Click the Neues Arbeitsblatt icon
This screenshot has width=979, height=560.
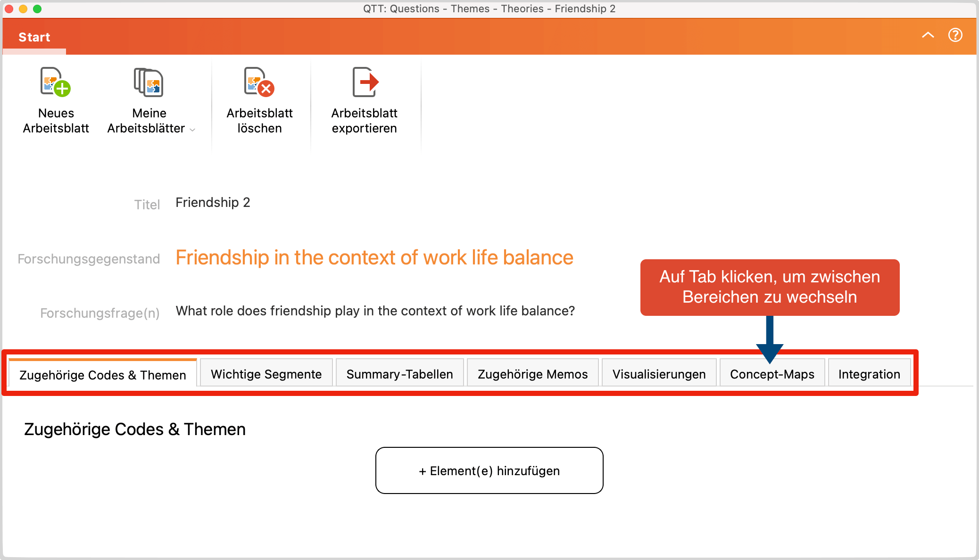pos(56,82)
